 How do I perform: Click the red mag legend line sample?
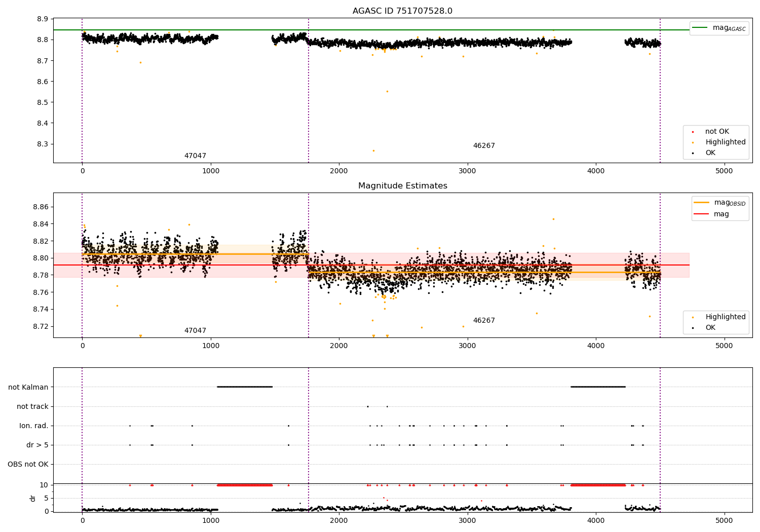702,214
